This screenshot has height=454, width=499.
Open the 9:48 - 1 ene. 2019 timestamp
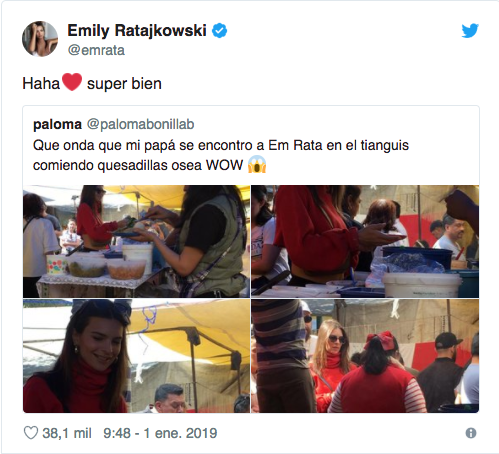160,433
